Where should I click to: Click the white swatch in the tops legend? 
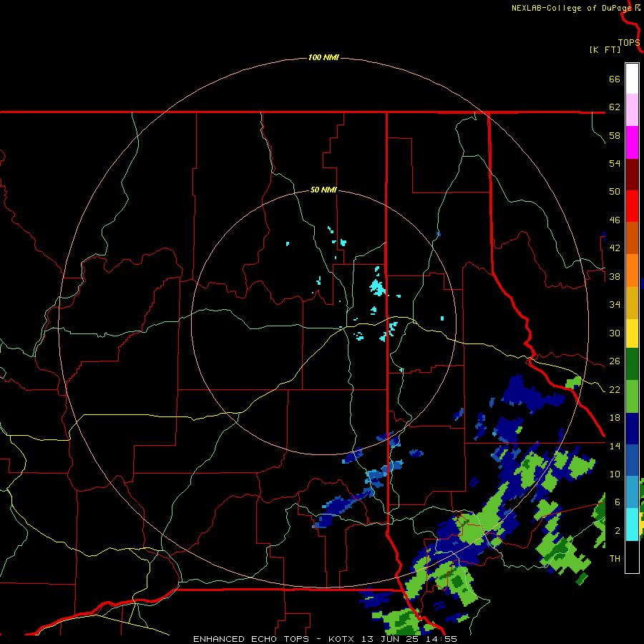(632, 79)
